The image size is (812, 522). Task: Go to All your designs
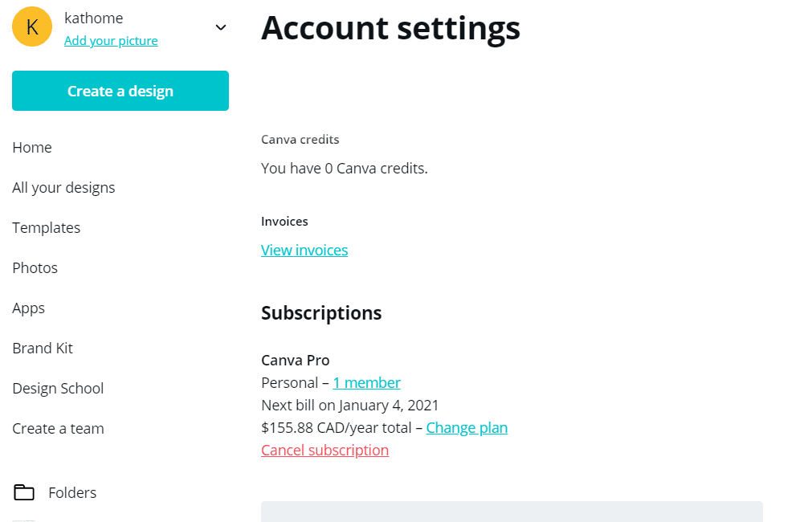(63, 187)
